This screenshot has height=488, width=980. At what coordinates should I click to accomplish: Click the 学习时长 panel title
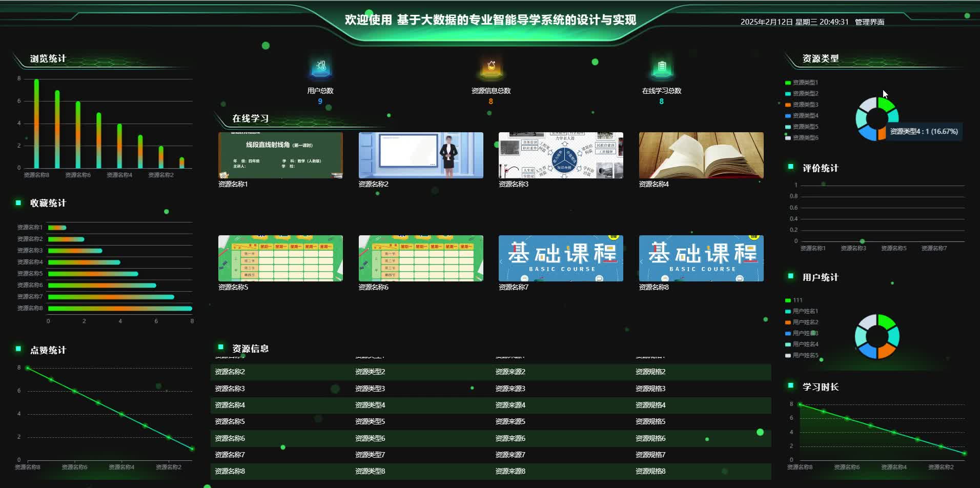[821, 387]
